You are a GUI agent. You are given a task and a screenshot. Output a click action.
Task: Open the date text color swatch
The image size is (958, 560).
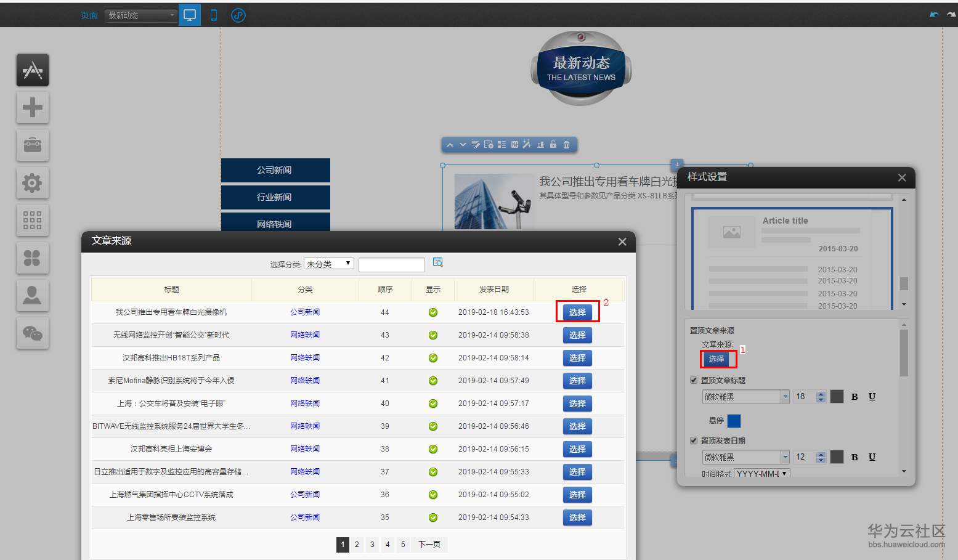point(837,457)
